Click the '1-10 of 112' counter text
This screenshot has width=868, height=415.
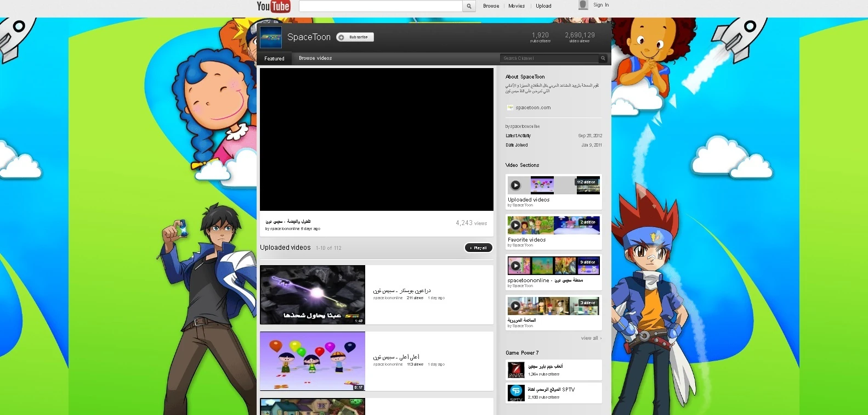pyautogui.click(x=328, y=248)
